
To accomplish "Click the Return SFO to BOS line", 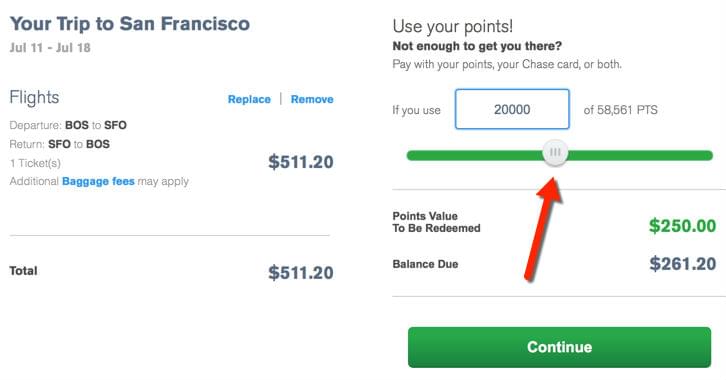I will point(60,144).
